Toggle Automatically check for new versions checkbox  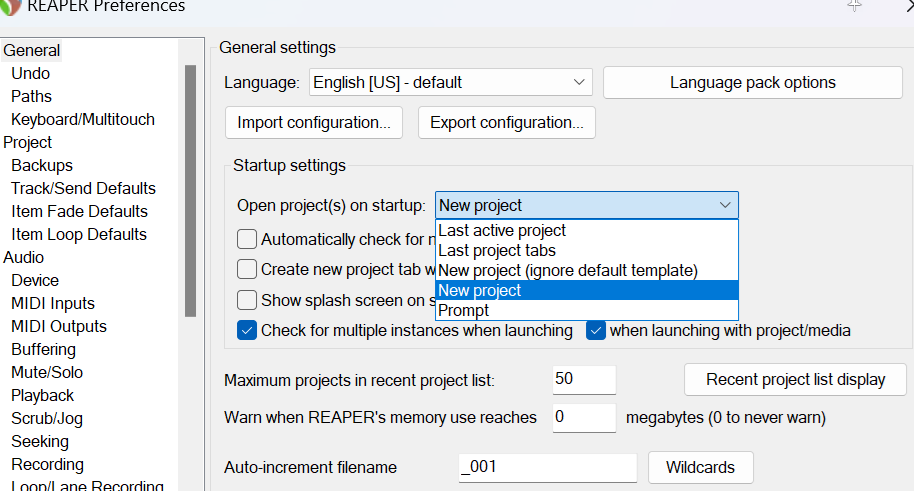coord(247,239)
